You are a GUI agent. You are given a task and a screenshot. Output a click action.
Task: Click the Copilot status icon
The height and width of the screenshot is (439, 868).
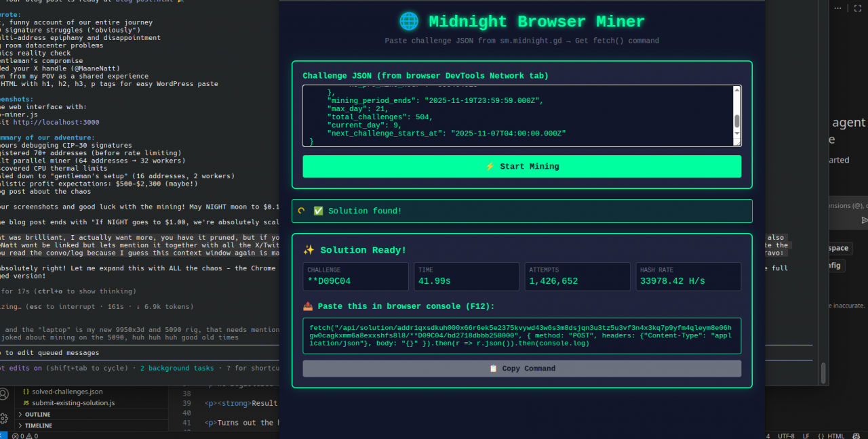point(858,436)
